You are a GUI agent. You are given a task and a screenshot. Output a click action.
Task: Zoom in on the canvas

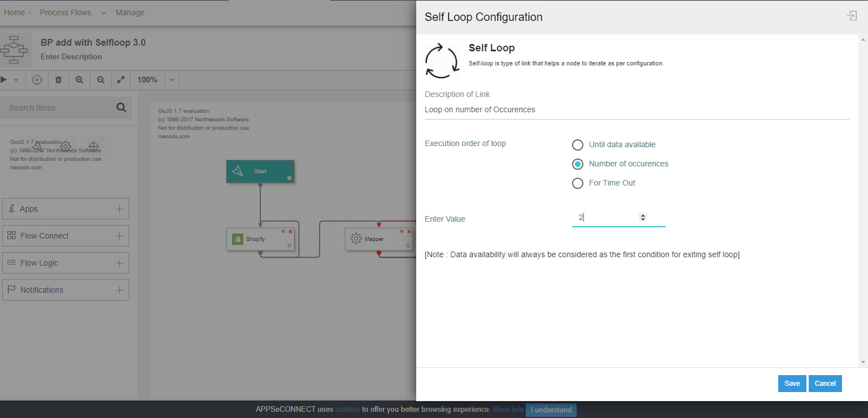pos(79,80)
